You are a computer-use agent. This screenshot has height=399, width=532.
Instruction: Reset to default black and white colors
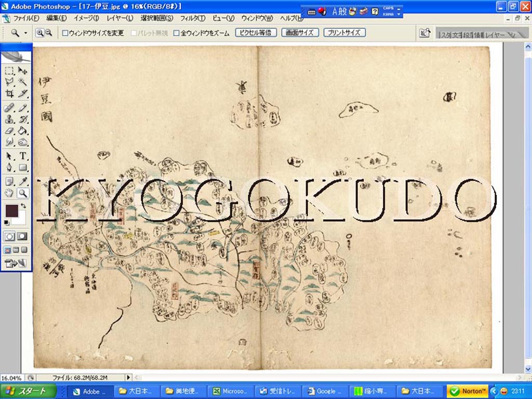7,222
